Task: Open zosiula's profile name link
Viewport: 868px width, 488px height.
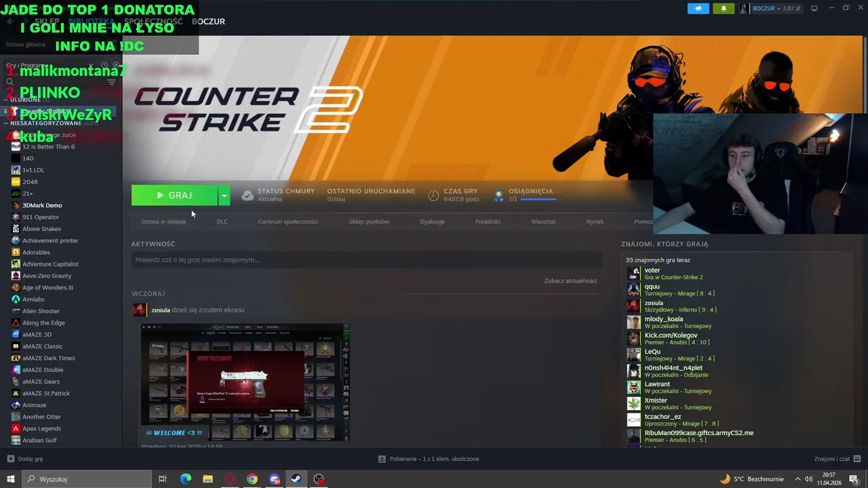Action: coord(161,310)
